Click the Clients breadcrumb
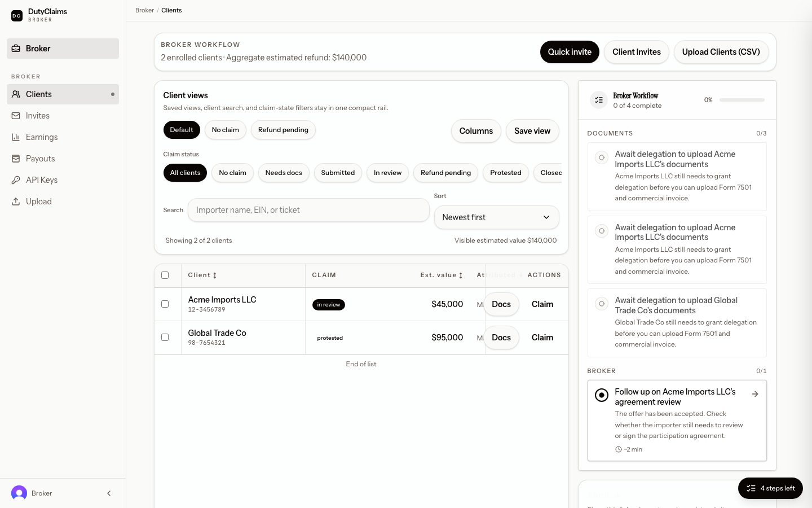The height and width of the screenshot is (508, 812). coord(171,10)
